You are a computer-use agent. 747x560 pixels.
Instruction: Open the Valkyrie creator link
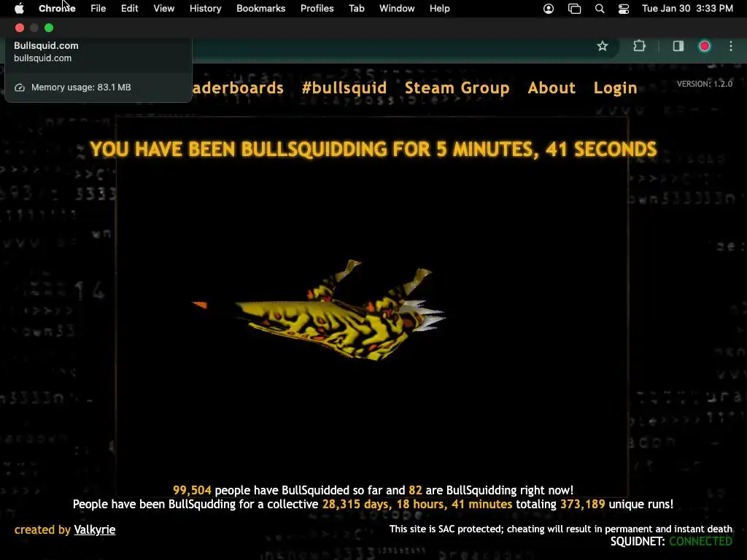95,529
